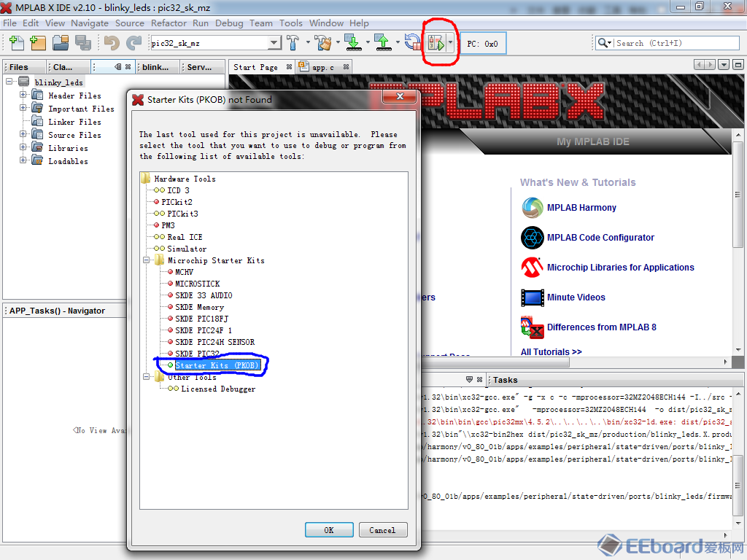Select the Linker Files folder
Image resolution: width=747 pixels, height=560 pixels.
tap(74, 122)
